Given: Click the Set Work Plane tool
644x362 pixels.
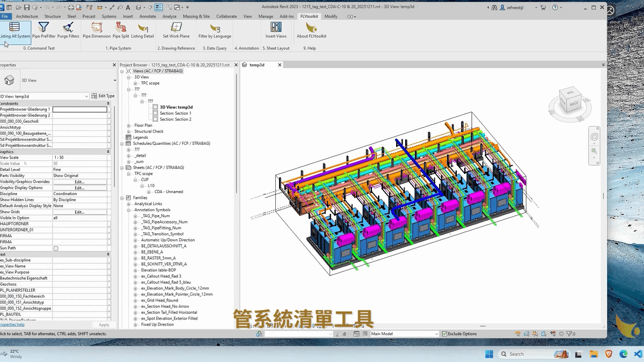Looking at the screenshot, I should 176,30.
